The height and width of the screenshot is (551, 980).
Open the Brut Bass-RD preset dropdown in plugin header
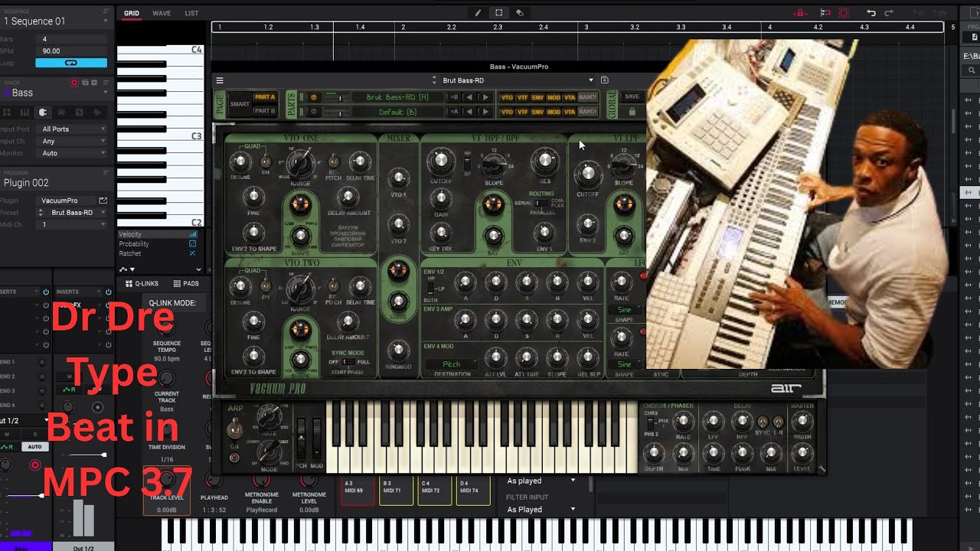(x=590, y=80)
